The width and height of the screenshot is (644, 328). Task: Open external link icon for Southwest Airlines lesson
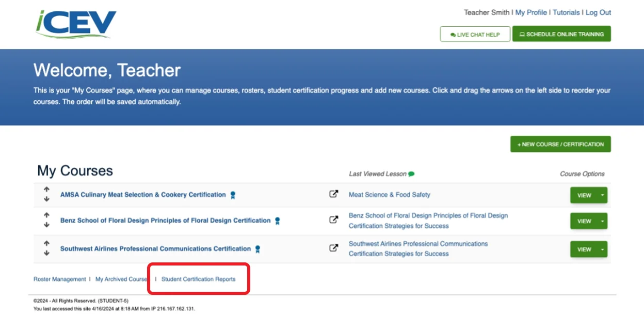[334, 247]
